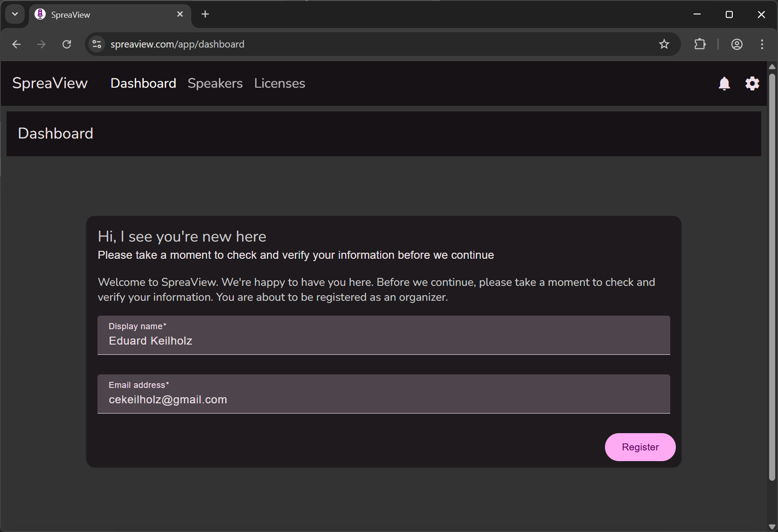
Task: Open the browser profile menu
Action: (737, 44)
